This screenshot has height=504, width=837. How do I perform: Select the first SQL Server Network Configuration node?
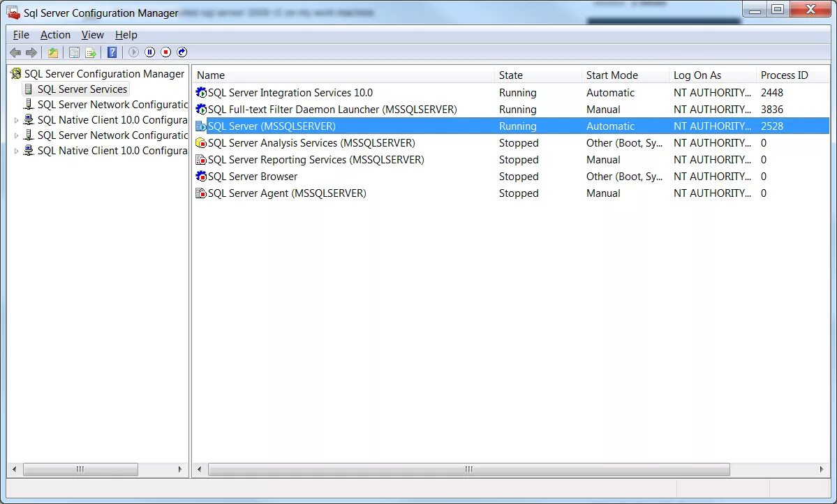coord(112,105)
